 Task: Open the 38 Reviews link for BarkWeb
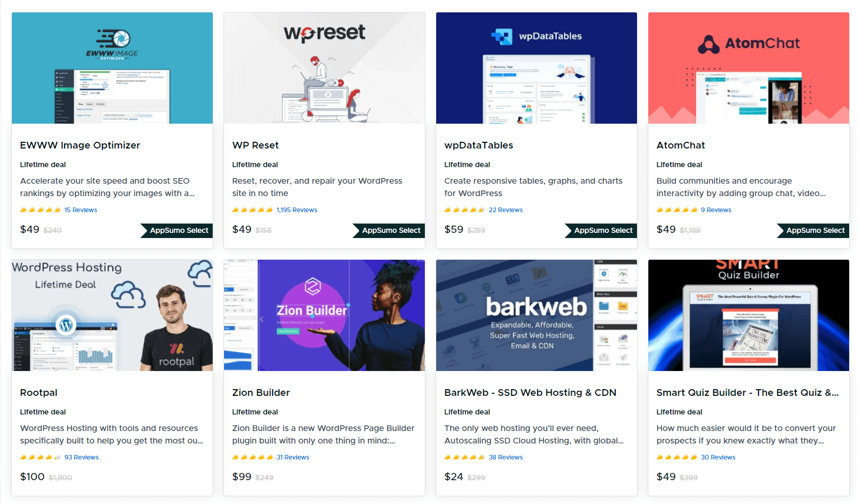point(506,457)
